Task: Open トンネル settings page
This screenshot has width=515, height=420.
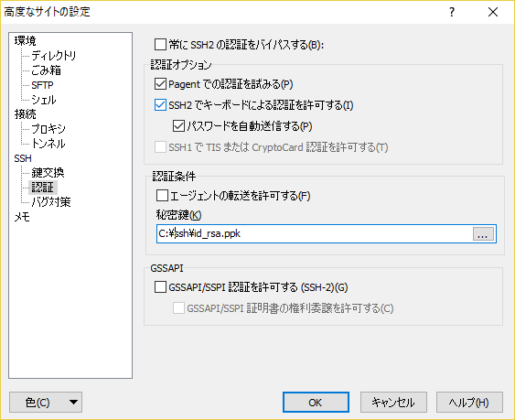Action: click(48, 144)
